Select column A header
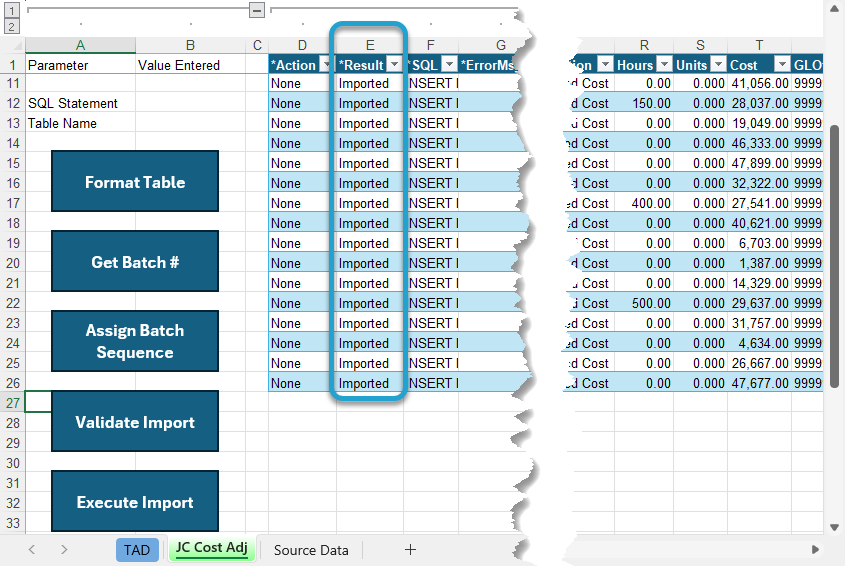Screen dimensions: 845x566 click(80, 45)
